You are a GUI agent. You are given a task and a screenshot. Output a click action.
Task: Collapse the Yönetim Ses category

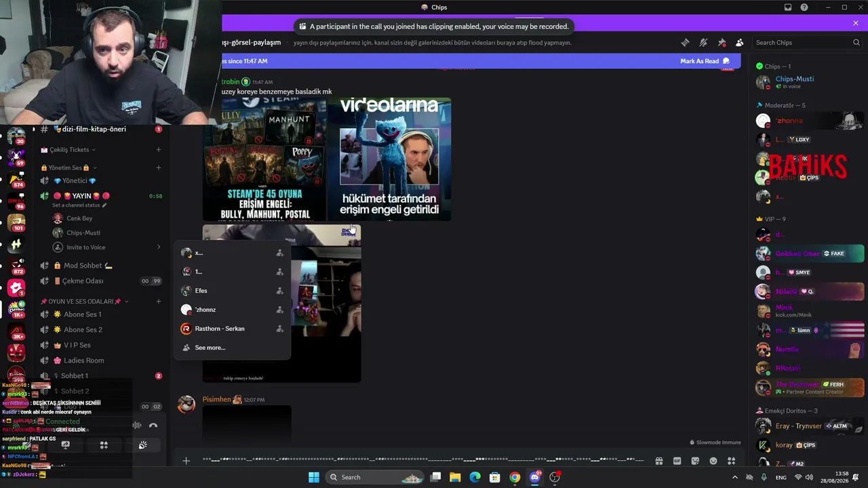[x=68, y=168]
